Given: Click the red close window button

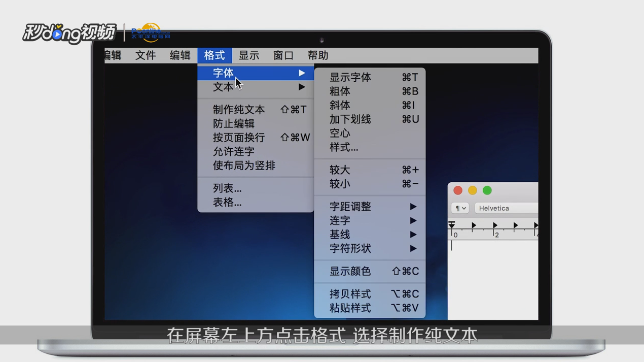Looking at the screenshot, I should click(x=458, y=190).
